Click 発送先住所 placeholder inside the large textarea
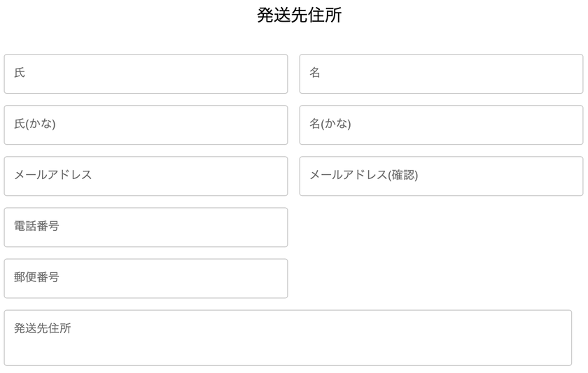 (43, 328)
